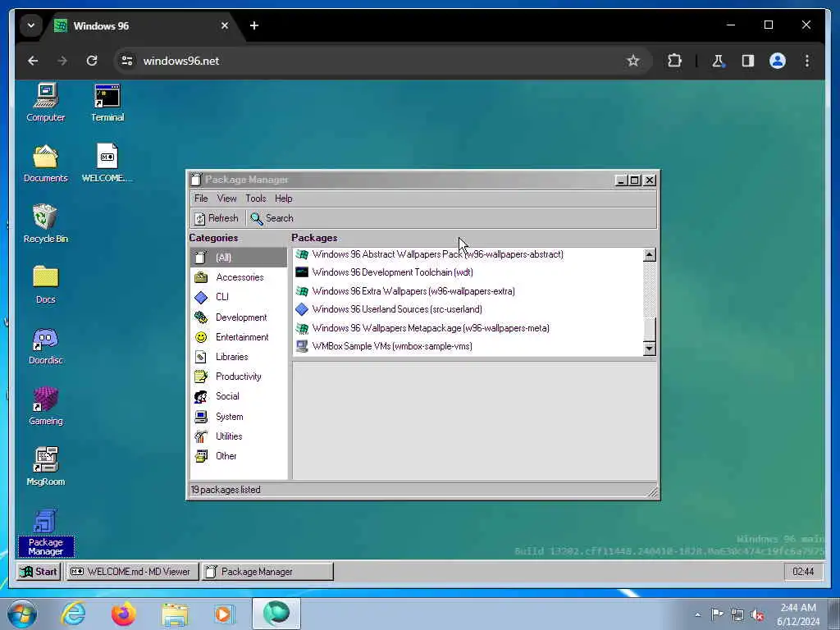This screenshot has height=630, width=840.
Task: Open the Docs folder icon
Action: [x=46, y=285]
